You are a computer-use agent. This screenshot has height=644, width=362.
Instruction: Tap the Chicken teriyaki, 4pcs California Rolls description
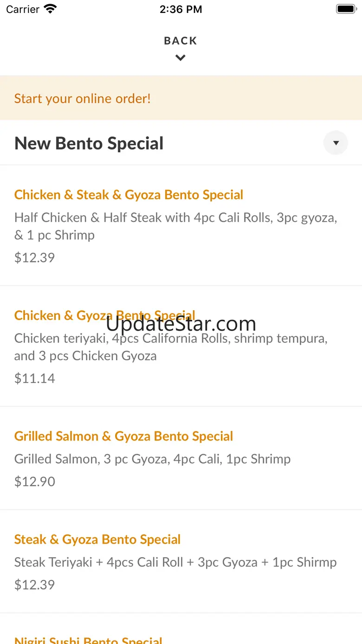click(171, 347)
